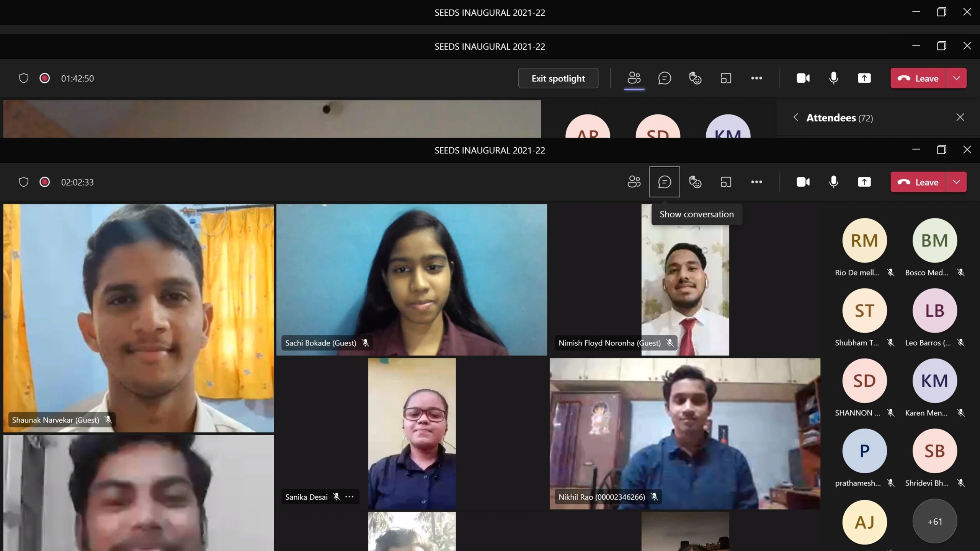
Task: Click Exit spotlight in the middle window
Action: tap(558, 78)
